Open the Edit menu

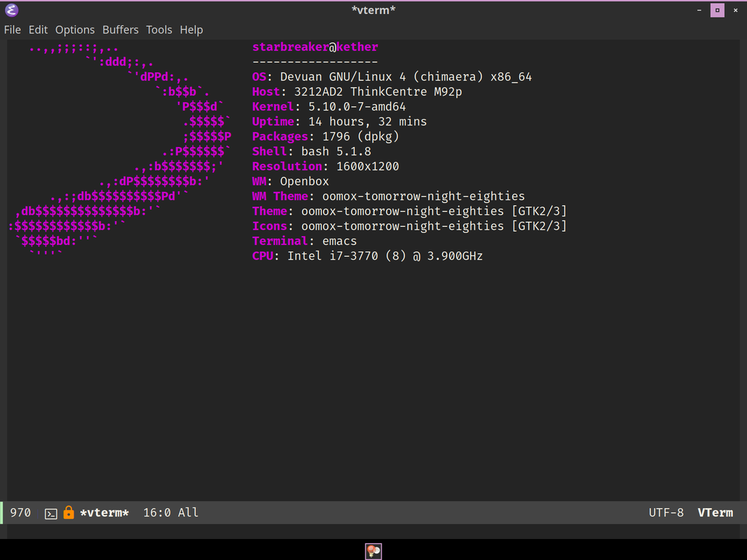click(38, 29)
